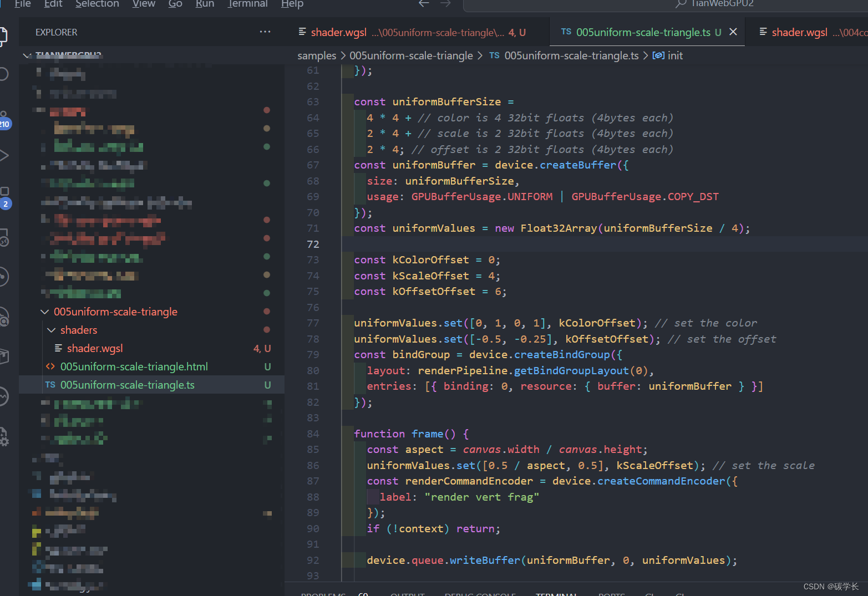
Task: Click the "render vert frag" string on line 88
Action: click(481, 497)
